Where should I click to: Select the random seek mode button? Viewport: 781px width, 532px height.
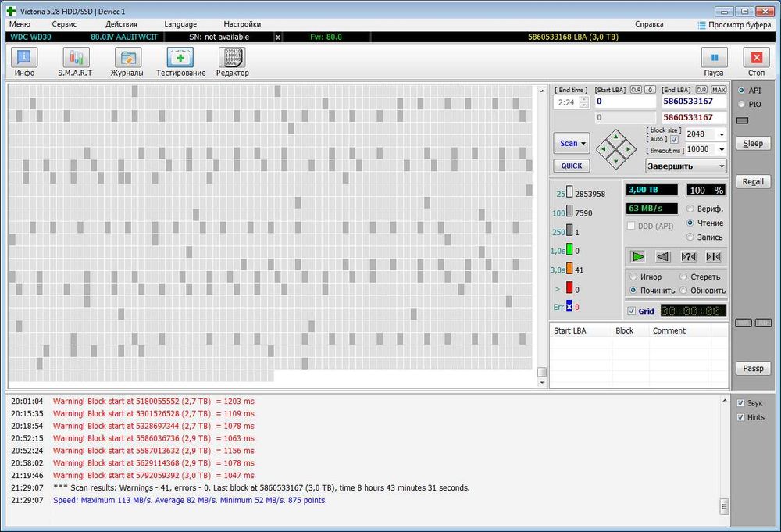point(688,256)
